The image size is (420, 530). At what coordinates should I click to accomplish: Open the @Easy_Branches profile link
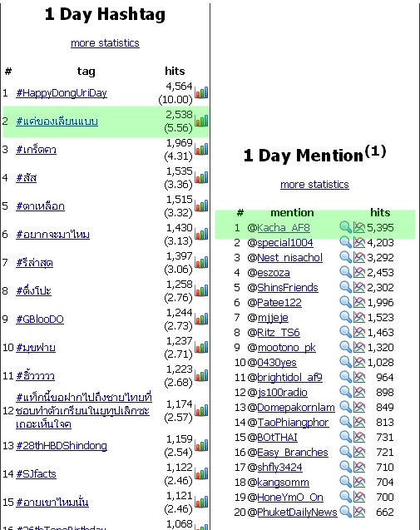coord(293,453)
